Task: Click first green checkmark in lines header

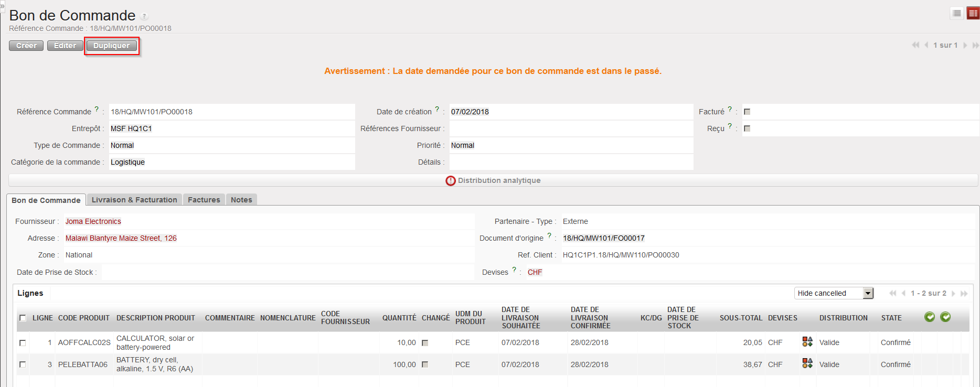Action: point(930,317)
